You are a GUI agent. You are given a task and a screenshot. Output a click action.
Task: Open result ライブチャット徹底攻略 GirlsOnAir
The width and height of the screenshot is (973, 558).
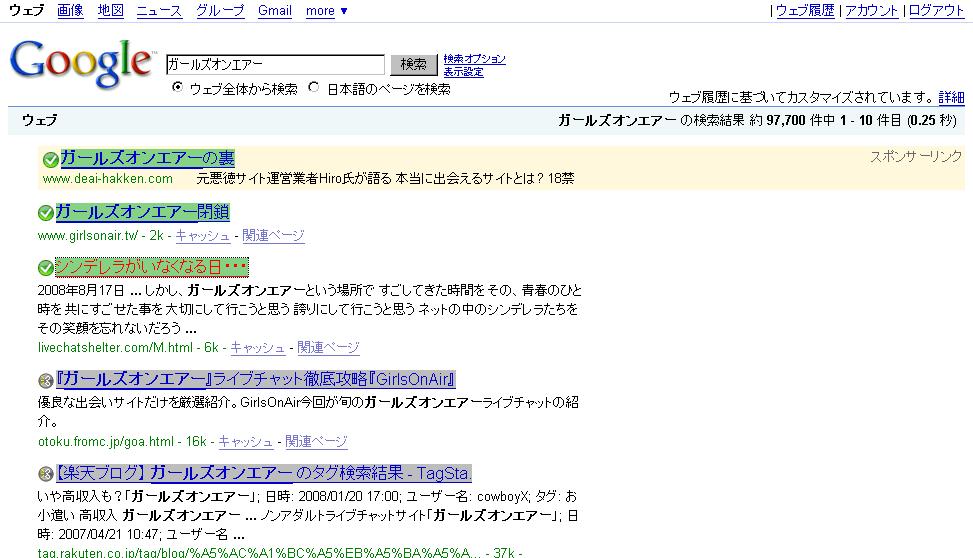click(256, 379)
